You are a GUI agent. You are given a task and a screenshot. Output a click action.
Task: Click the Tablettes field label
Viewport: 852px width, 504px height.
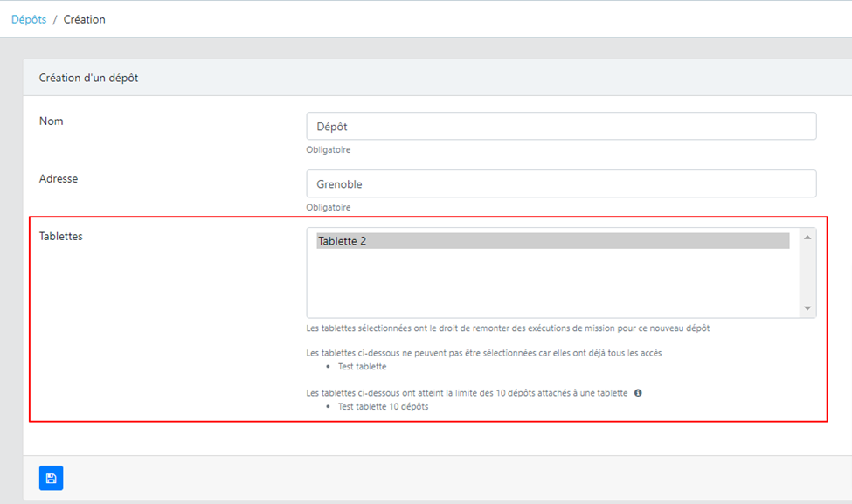point(61,236)
